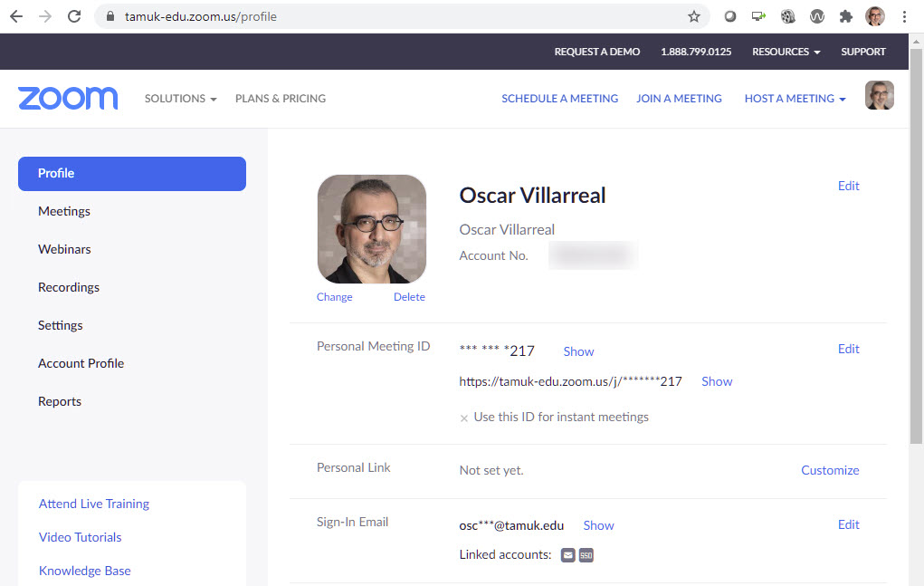
Task: Open Settings in the sidebar
Action: point(60,325)
